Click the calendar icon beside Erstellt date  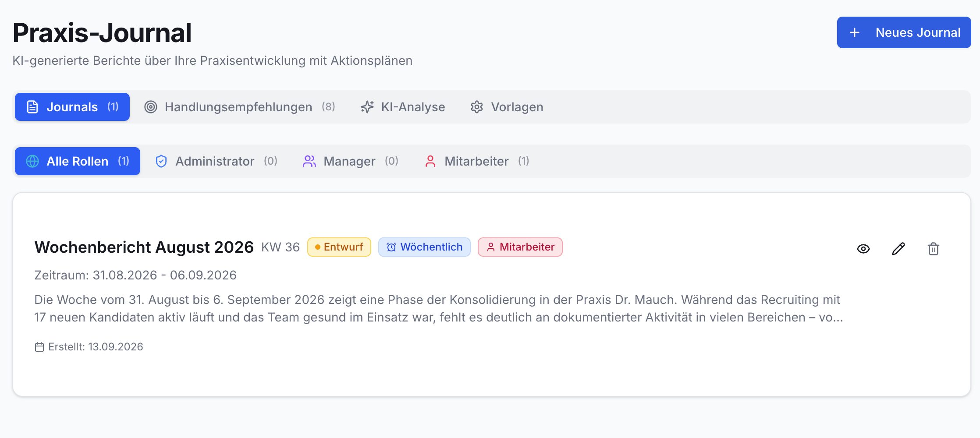point(39,347)
